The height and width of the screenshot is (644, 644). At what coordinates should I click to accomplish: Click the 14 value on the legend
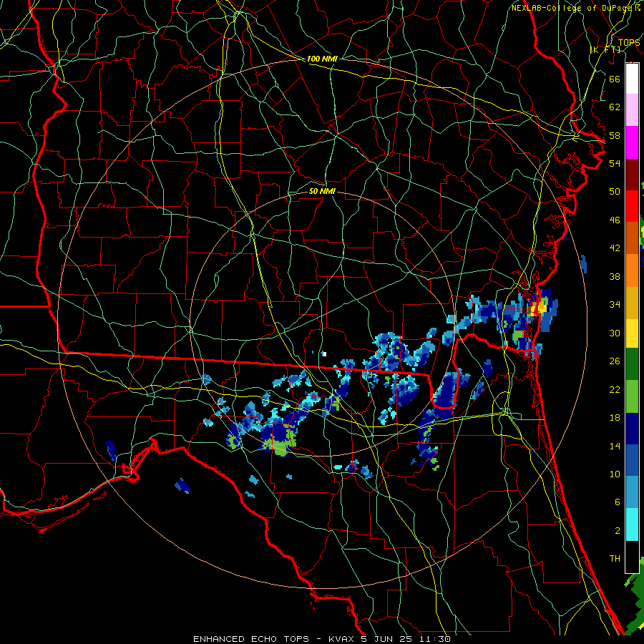pyautogui.click(x=615, y=446)
